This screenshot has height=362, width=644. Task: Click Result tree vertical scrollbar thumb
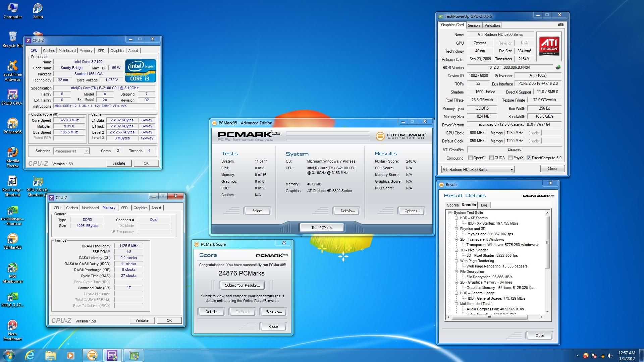click(547, 242)
